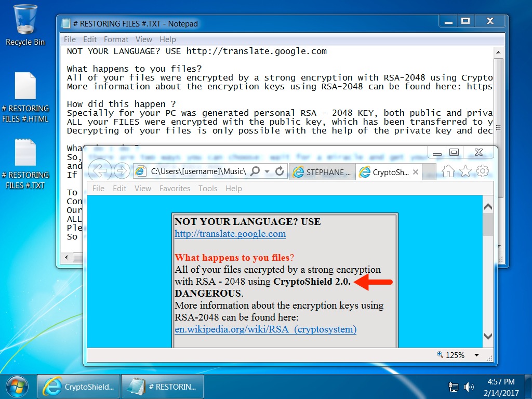The height and width of the screenshot is (399, 532).
Task: Open the Favorites star icon
Action: (465, 171)
